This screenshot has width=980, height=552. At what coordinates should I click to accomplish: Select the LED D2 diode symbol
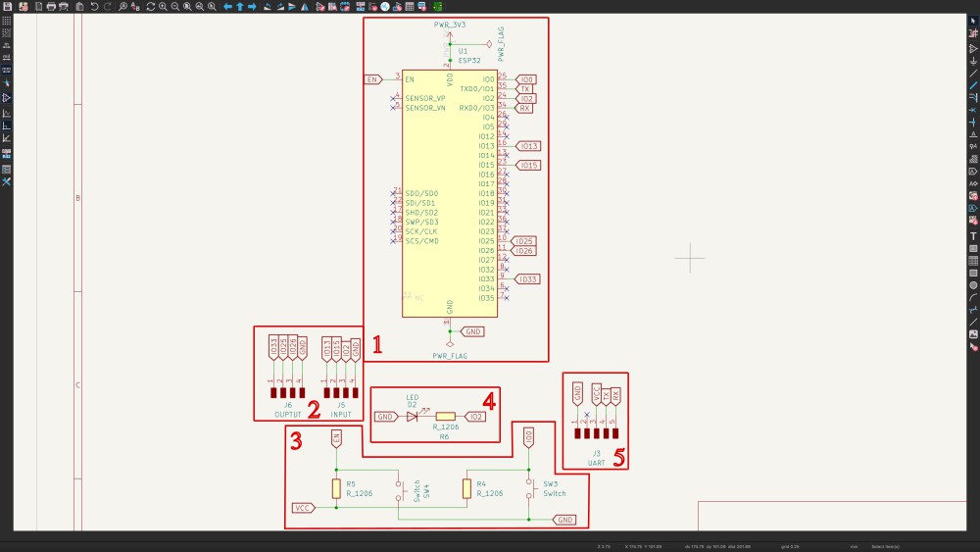pos(412,417)
